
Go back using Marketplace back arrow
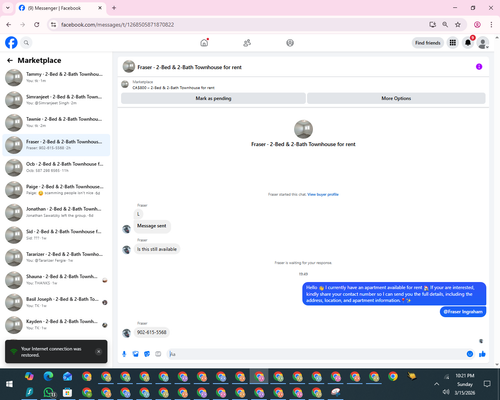pyautogui.click(x=10, y=60)
